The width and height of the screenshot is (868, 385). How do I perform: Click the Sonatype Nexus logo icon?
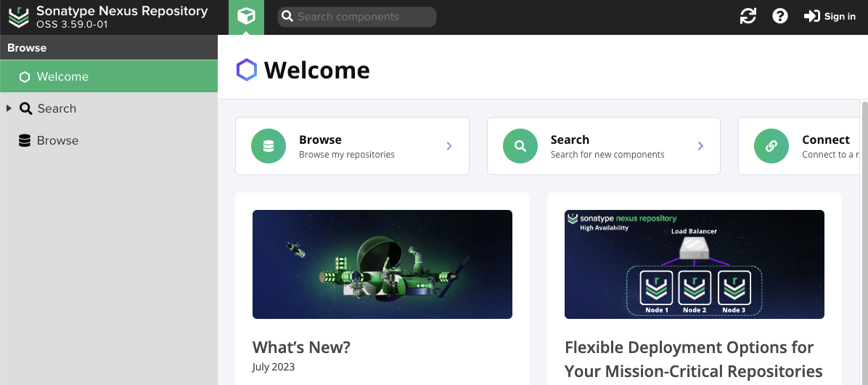coord(19,17)
